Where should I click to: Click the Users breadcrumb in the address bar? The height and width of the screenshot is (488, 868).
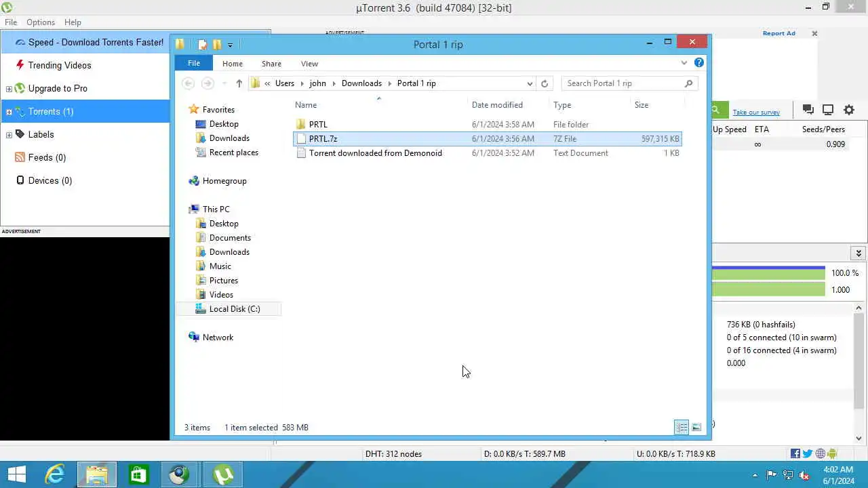[x=285, y=83]
